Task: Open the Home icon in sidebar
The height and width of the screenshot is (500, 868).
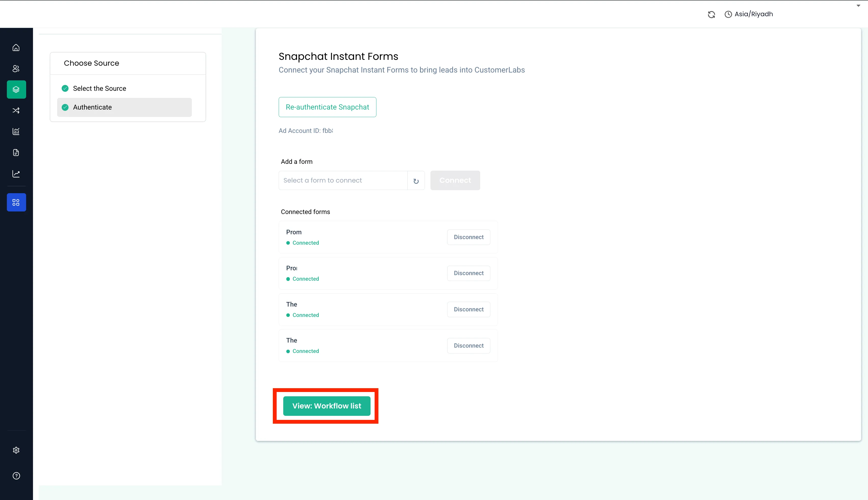Action: click(16, 48)
